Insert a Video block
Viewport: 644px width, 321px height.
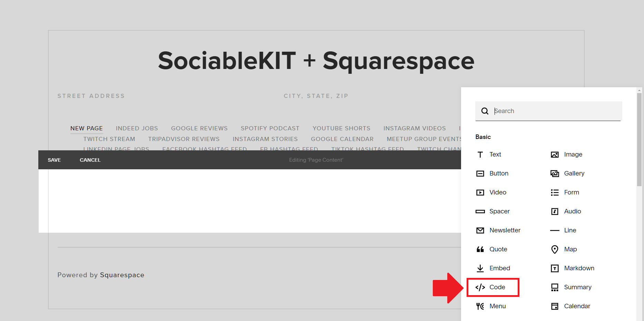click(x=498, y=192)
